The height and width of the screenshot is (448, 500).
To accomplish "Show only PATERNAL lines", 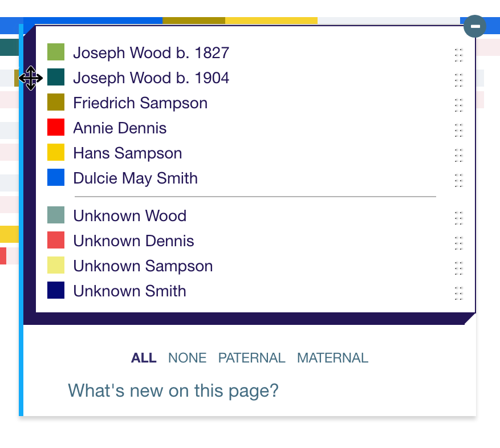I will click(x=251, y=358).
